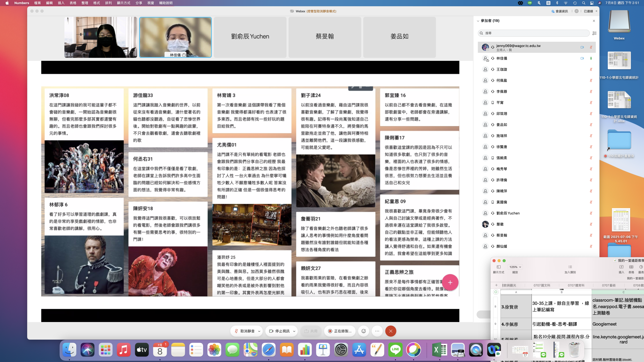This screenshot has height=362, width=644.
Task: Expand the video options arrow beside 停止視訊
Action: (294, 331)
